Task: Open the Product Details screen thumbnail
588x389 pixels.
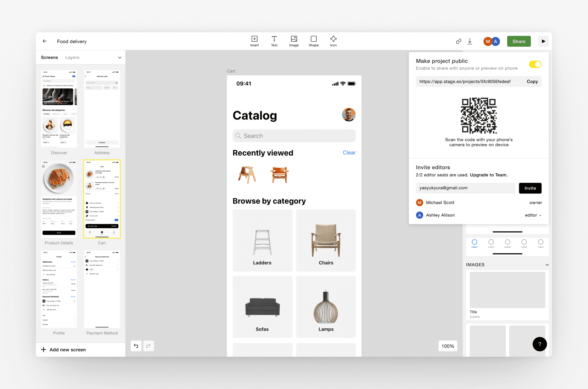Action: coord(59,199)
